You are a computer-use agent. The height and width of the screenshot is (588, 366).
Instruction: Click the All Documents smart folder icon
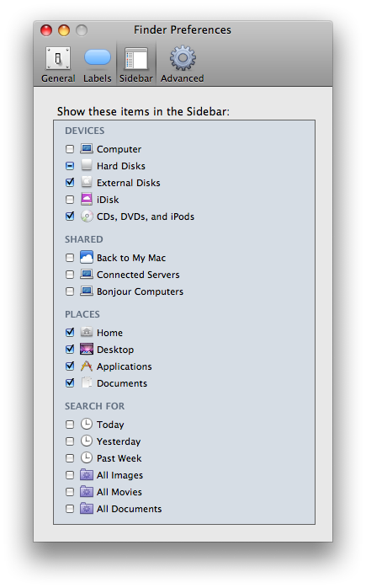pyautogui.click(x=87, y=509)
